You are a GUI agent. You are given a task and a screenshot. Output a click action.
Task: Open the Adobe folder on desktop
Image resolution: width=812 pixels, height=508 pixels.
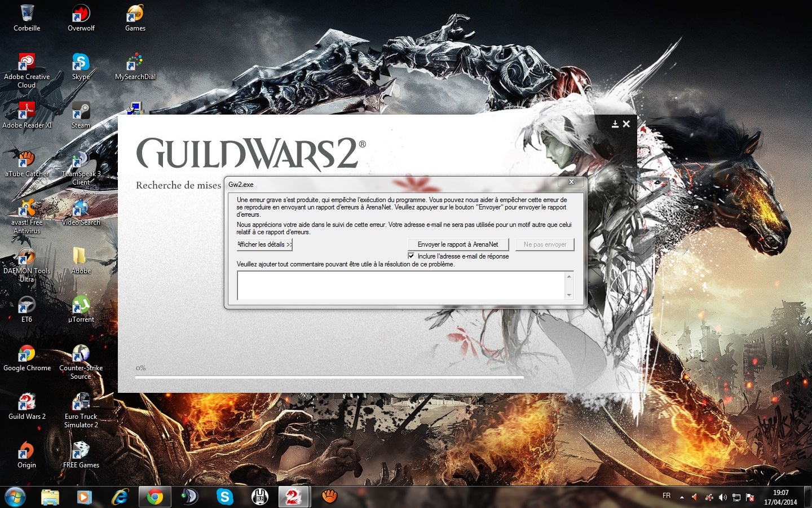(x=81, y=261)
